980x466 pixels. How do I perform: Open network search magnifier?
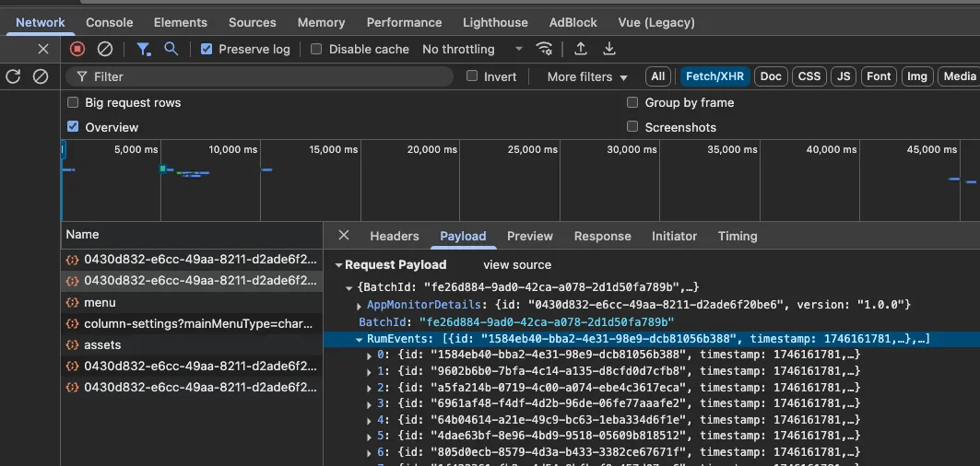tap(171, 49)
